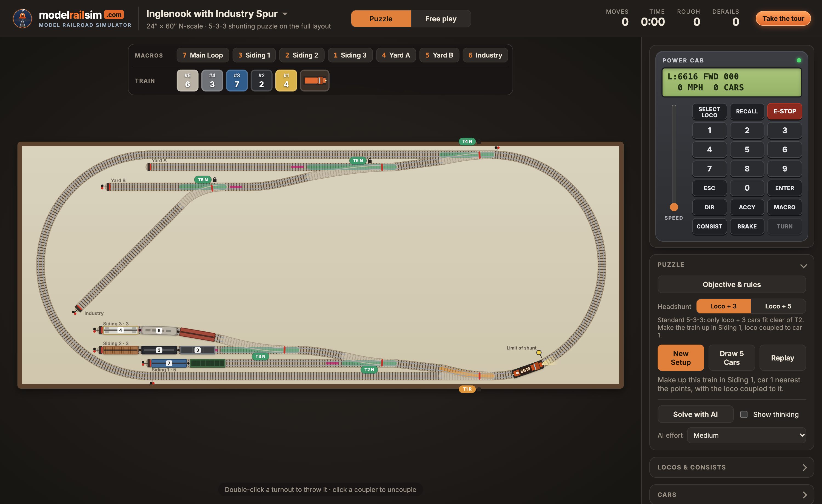Click the lock icon beside T6 N

pos(215,179)
